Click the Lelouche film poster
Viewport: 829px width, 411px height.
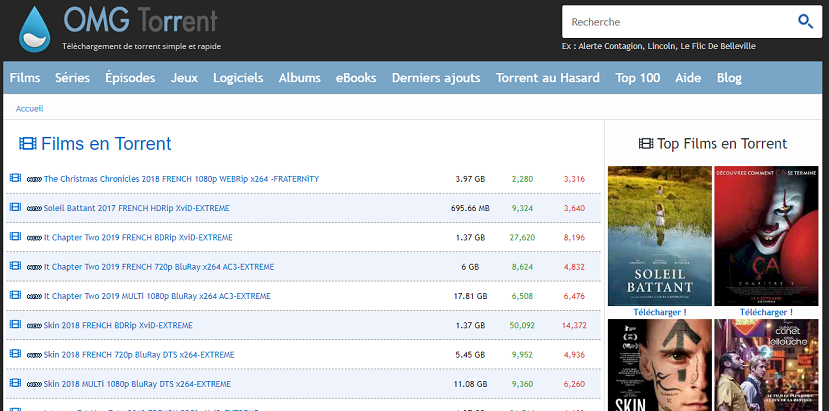pos(766,364)
